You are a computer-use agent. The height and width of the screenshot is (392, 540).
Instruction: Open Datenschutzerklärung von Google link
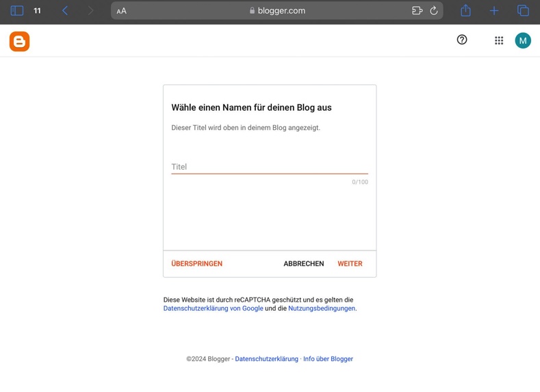coord(213,309)
